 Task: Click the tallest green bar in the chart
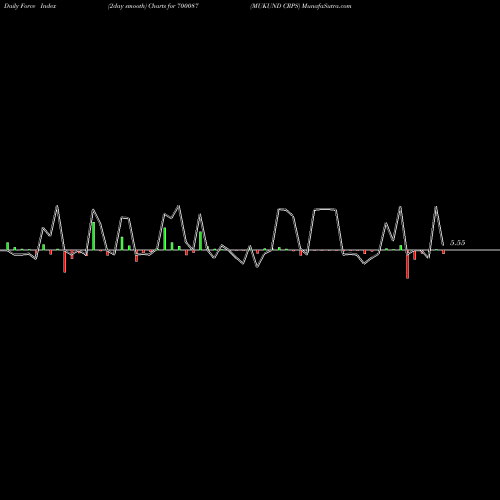(94, 236)
